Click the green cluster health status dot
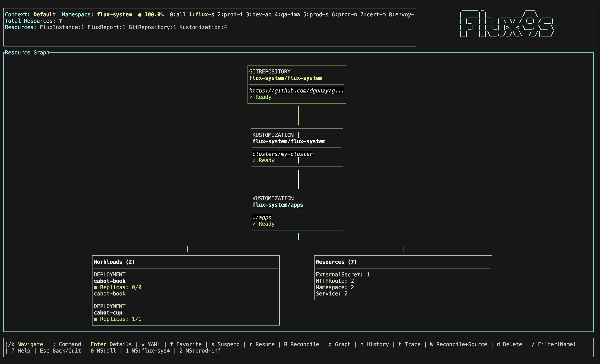This screenshot has height=364, width=600. pos(140,15)
